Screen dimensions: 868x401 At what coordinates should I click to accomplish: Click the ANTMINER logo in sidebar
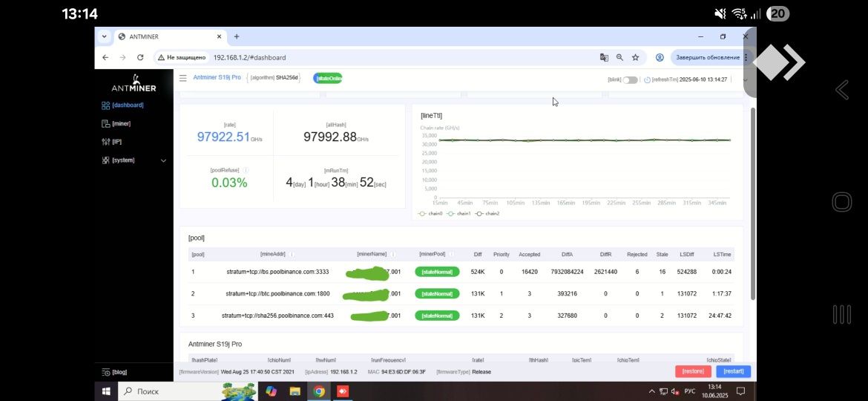(x=134, y=83)
